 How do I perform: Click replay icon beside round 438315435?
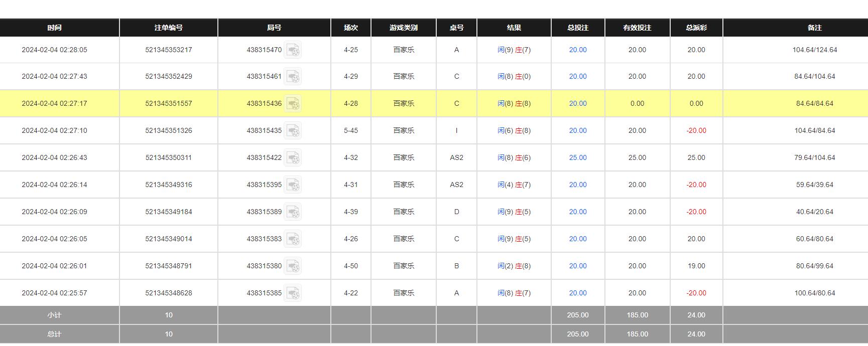click(x=293, y=131)
